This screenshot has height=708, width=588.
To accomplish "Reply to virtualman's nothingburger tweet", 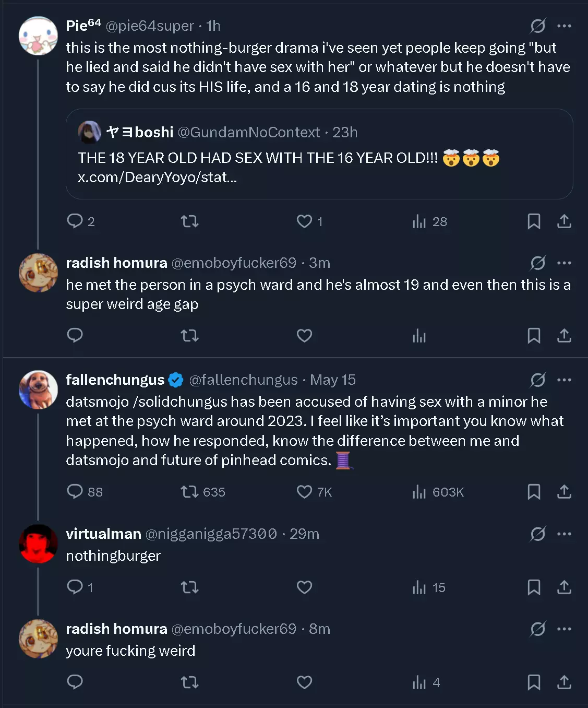I will point(80,587).
